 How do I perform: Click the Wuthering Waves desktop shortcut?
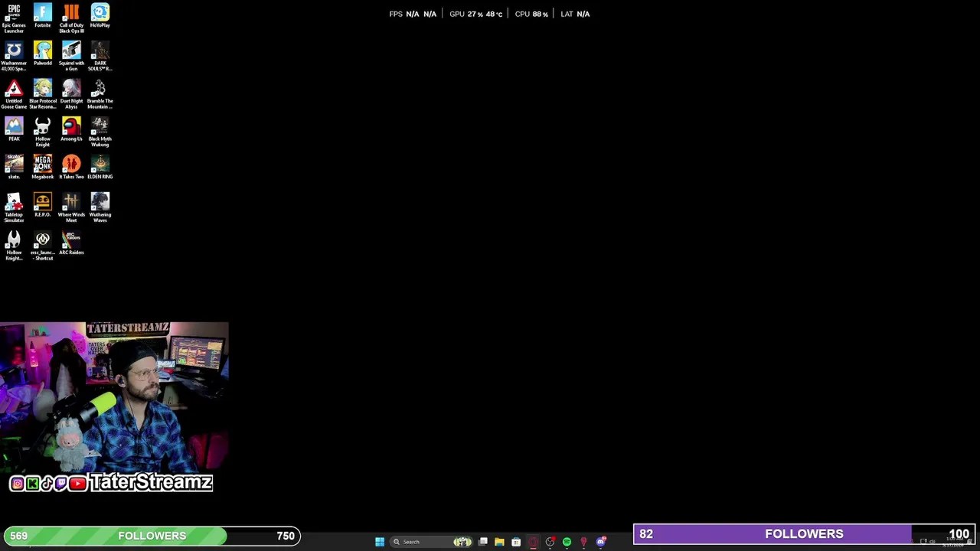tap(100, 208)
